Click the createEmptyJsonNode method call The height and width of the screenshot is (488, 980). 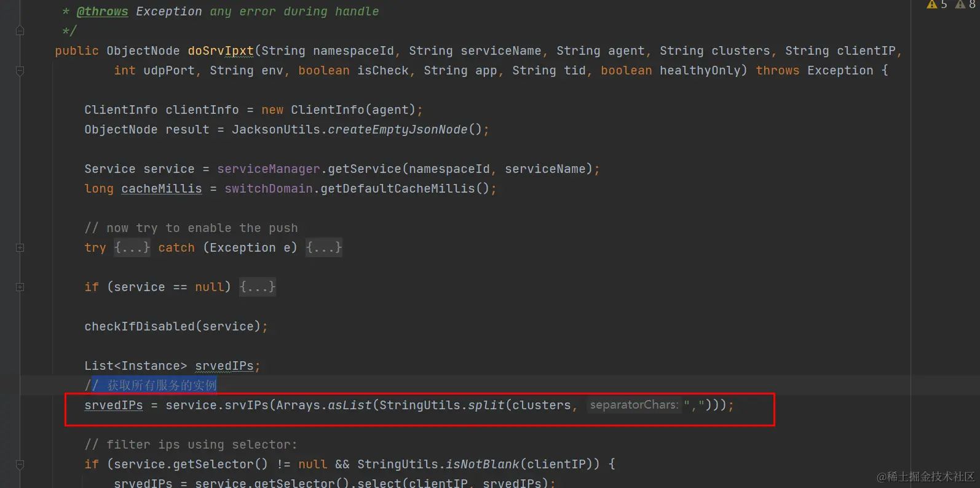coord(398,130)
